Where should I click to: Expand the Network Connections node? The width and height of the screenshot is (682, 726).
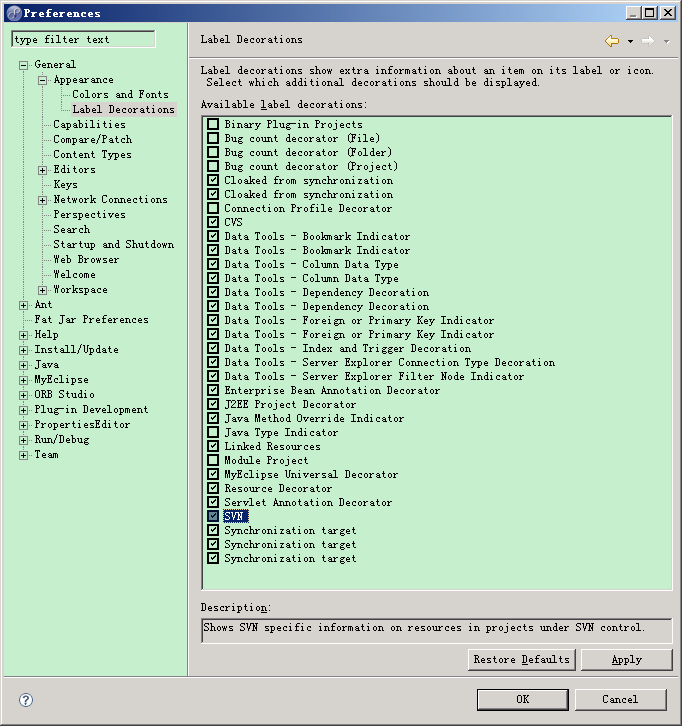tap(42, 200)
